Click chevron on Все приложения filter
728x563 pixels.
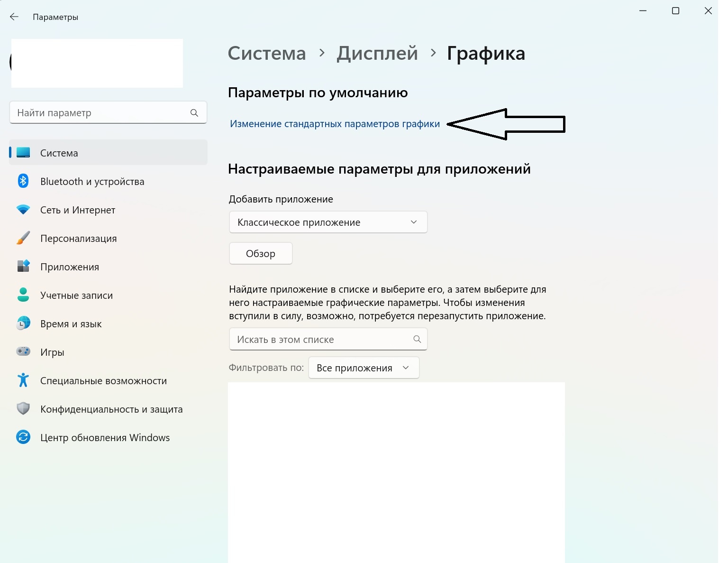click(406, 368)
